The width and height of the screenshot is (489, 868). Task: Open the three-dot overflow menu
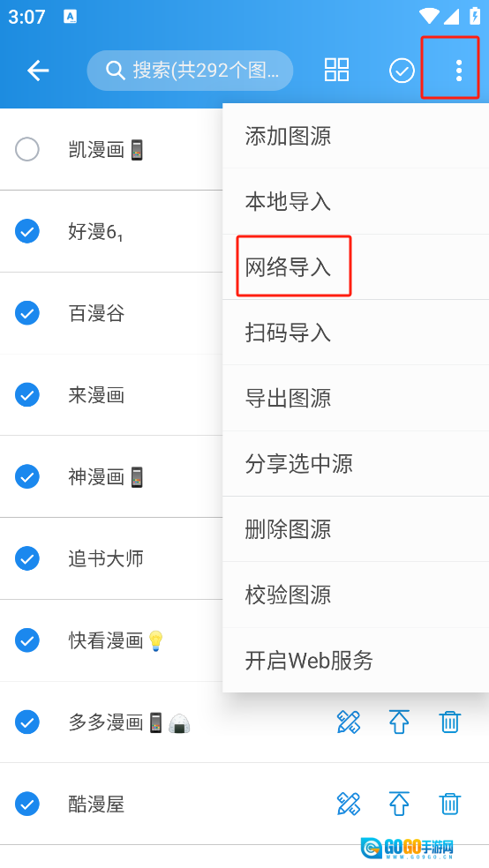(458, 71)
